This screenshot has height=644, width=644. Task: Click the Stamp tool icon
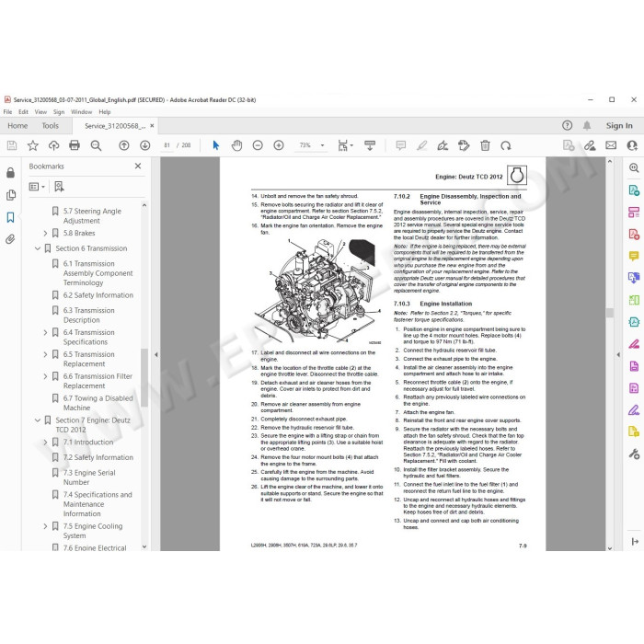point(464,145)
